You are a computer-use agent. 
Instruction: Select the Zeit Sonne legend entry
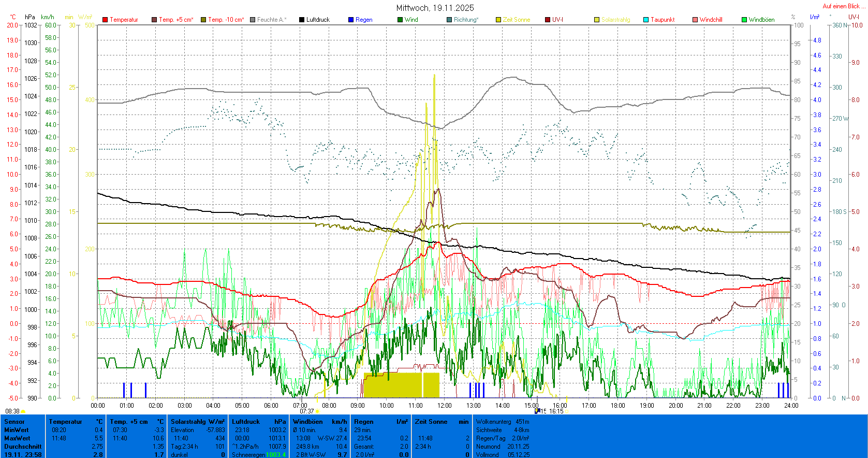pos(516,20)
